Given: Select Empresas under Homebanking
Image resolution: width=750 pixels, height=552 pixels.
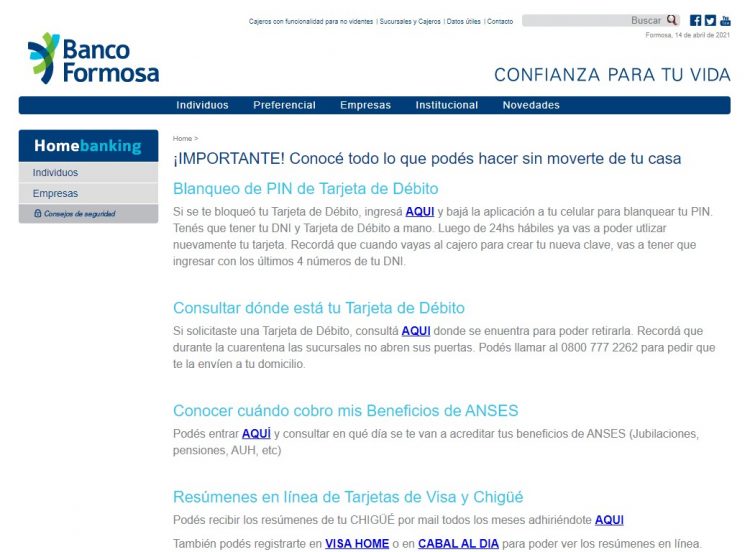Looking at the screenshot, I should point(88,193).
